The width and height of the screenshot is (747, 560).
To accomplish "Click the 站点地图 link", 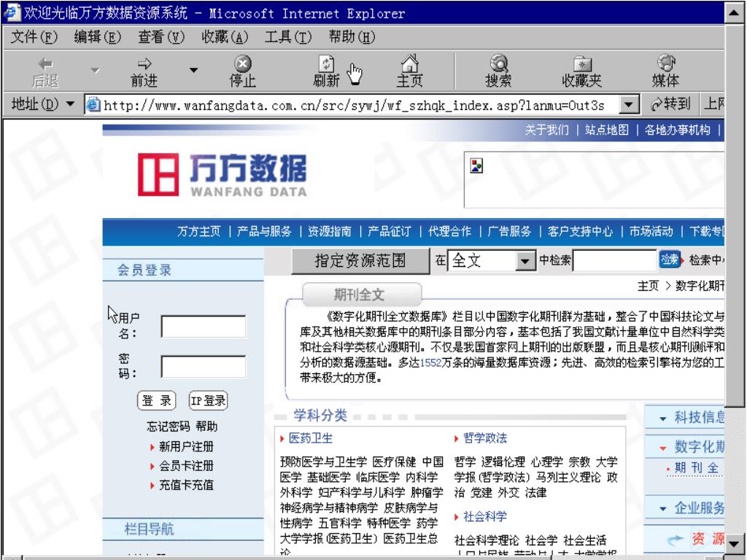I will tap(607, 130).
